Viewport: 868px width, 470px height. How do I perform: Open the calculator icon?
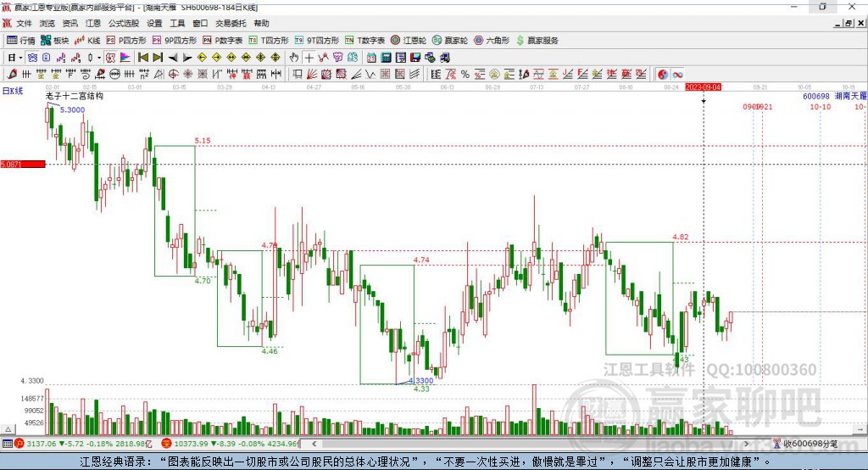click(x=386, y=57)
